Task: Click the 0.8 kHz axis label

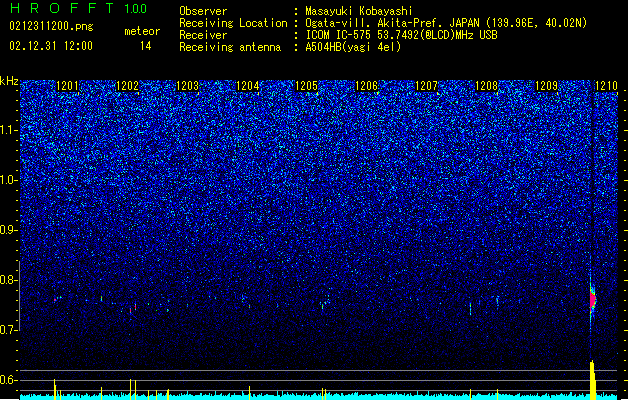Action: tap(9, 280)
